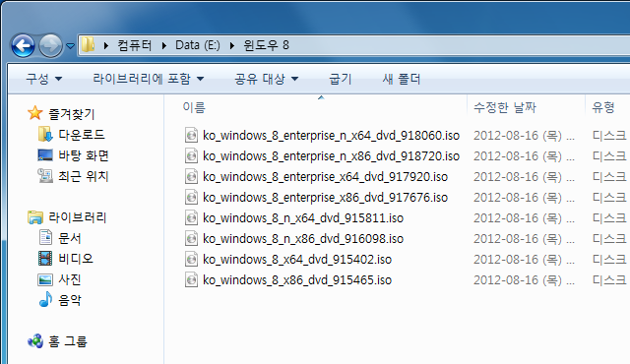Select ko_windows_8_enterprise_n_x64_dvd_918060.iso
This screenshot has height=364, width=630.
point(331,136)
